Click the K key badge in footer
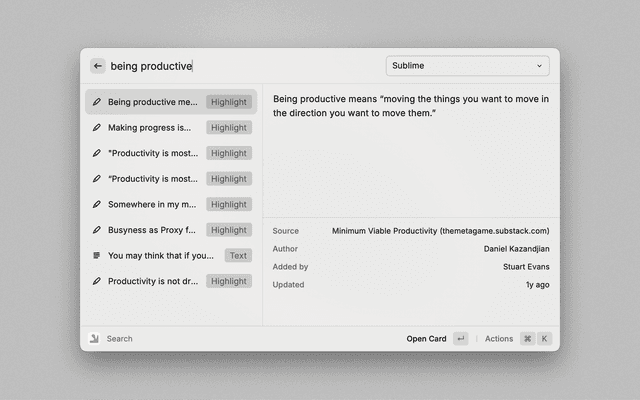This screenshot has height=400, width=640. (544, 339)
